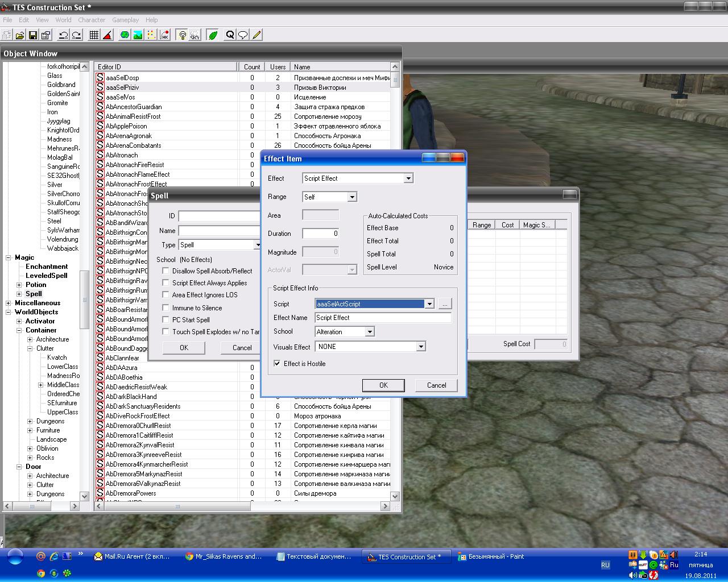
Task: Toggle Path Grid Editing dotted icon
Action: coord(151,35)
